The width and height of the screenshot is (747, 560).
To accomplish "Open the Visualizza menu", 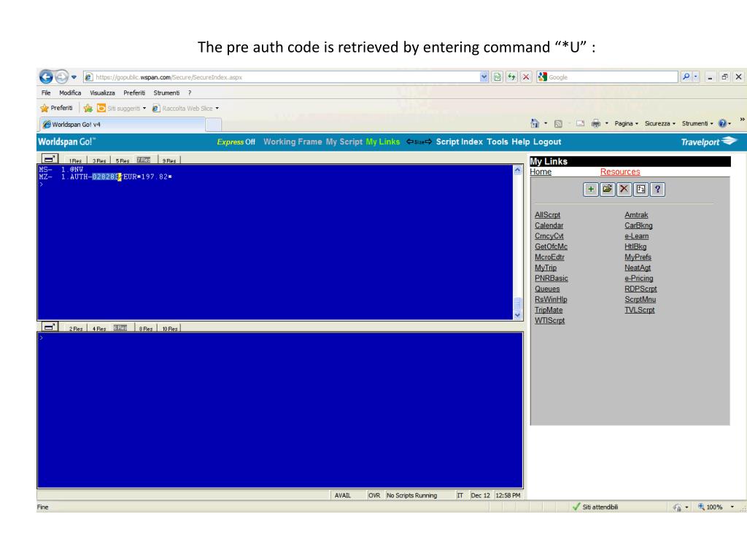I will tap(102, 93).
